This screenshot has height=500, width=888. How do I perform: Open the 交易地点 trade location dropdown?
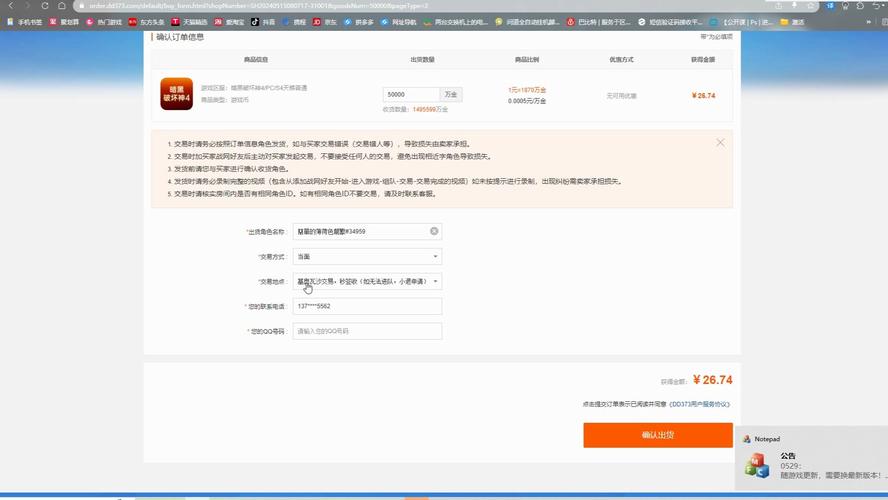(x=367, y=281)
